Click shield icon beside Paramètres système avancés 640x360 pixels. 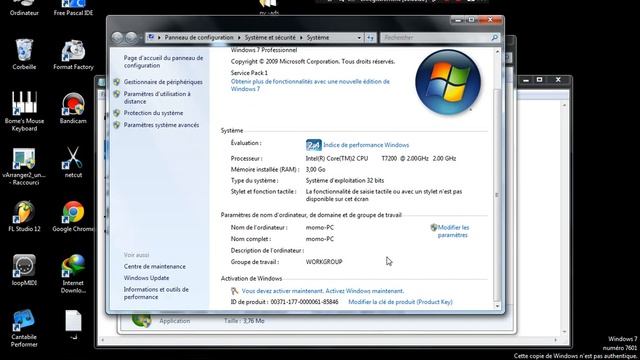[117, 125]
